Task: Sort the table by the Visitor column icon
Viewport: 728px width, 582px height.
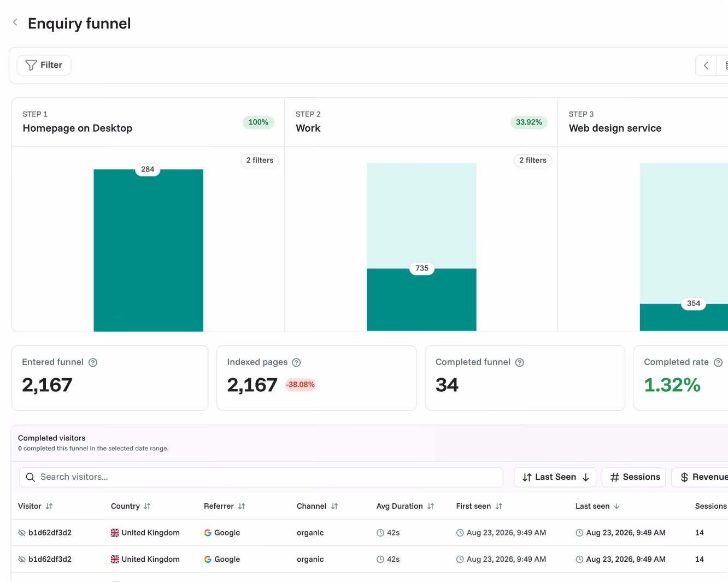Action: (49, 507)
